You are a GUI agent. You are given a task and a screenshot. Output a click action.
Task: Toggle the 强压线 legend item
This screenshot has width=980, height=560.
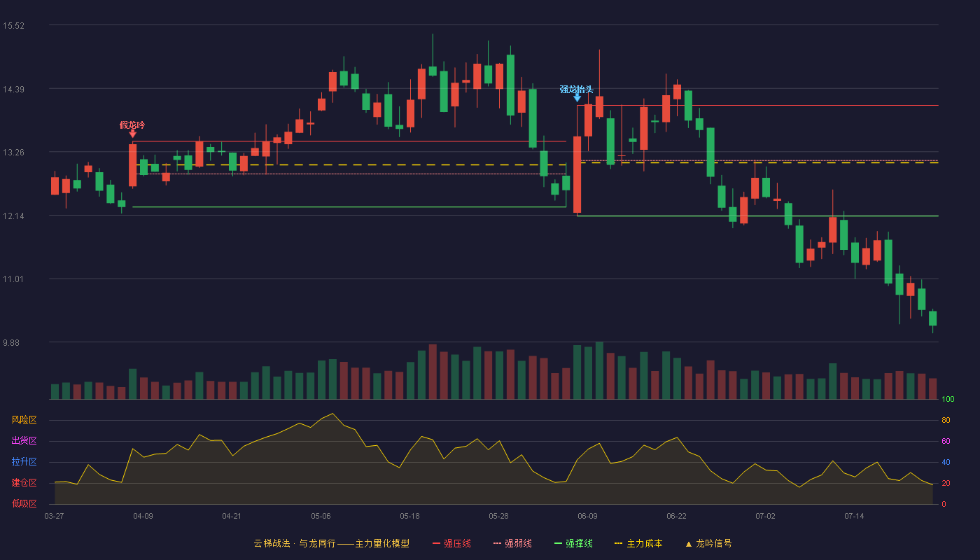(451, 543)
